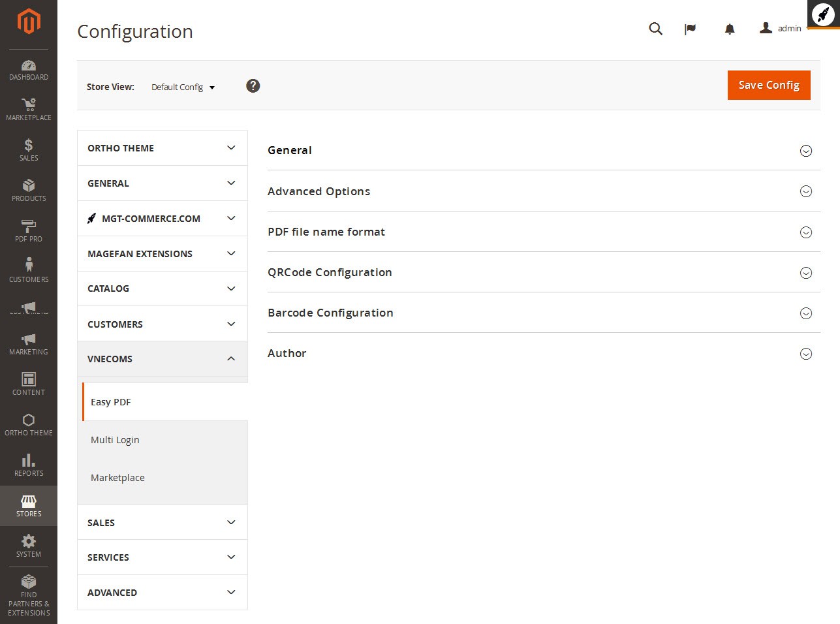Click the PDF Pro sidebar icon
The height and width of the screenshot is (624, 840).
29,230
